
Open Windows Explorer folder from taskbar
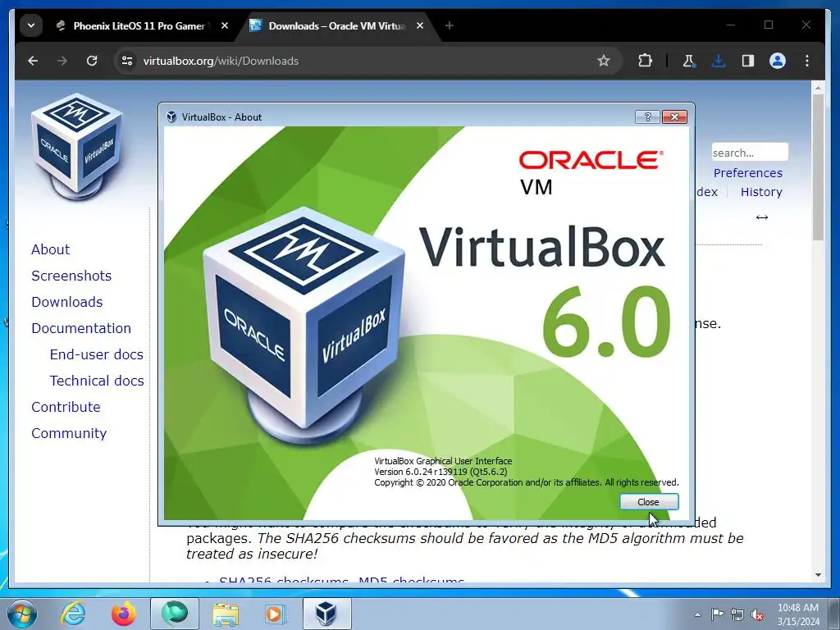pyautogui.click(x=226, y=614)
